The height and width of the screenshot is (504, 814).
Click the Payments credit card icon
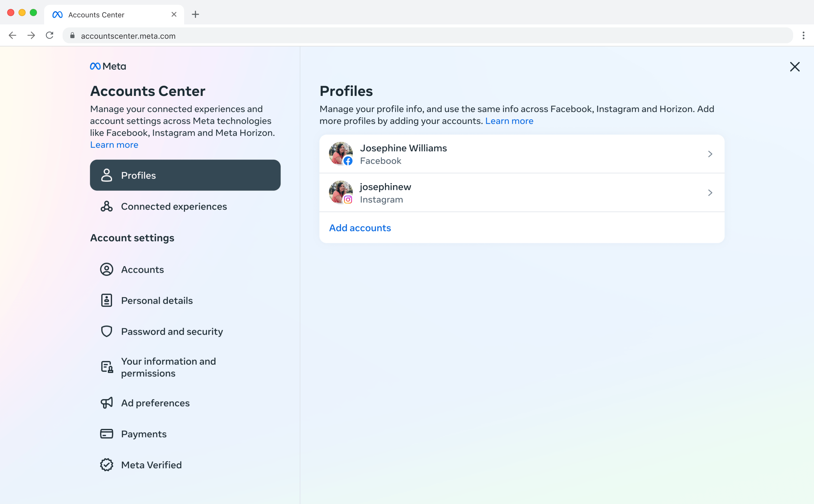click(106, 433)
